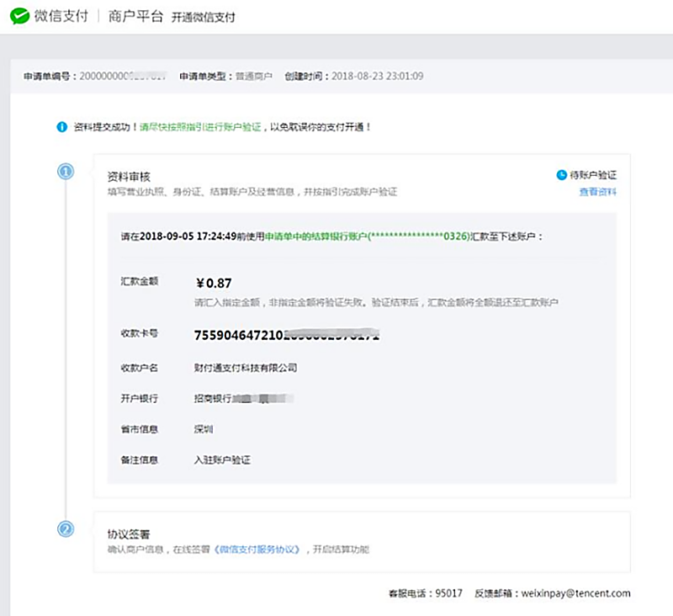Click the 汇款金额 label

(x=140, y=281)
